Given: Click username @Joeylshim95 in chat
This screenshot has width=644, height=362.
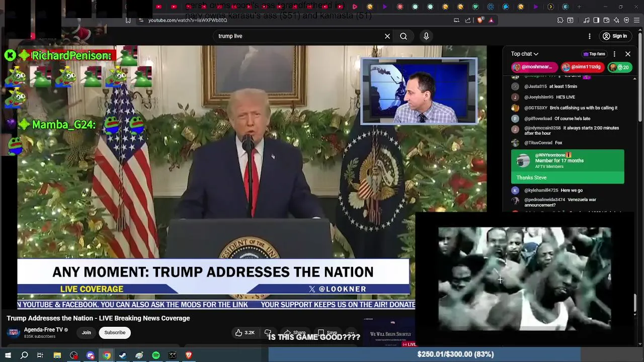Looking at the screenshot, I should [538, 97].
